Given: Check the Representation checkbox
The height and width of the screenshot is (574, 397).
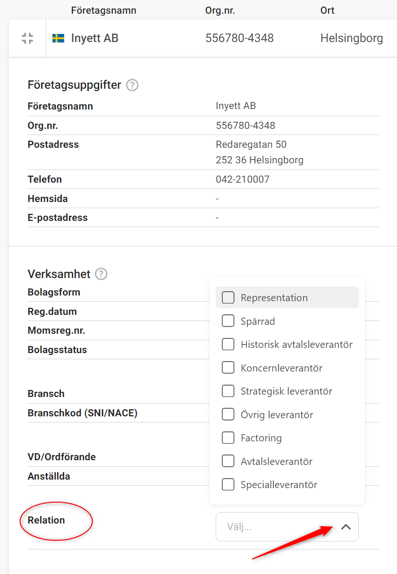Looking at the screenshot, I should tap(228, 298).
